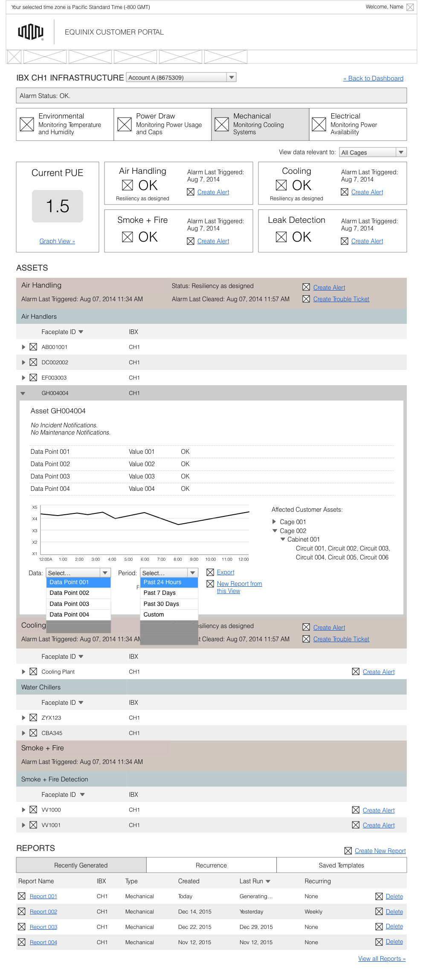The image size is (423, 980).
Task: Click alert icon in VV1000 row
Action: 356,810
